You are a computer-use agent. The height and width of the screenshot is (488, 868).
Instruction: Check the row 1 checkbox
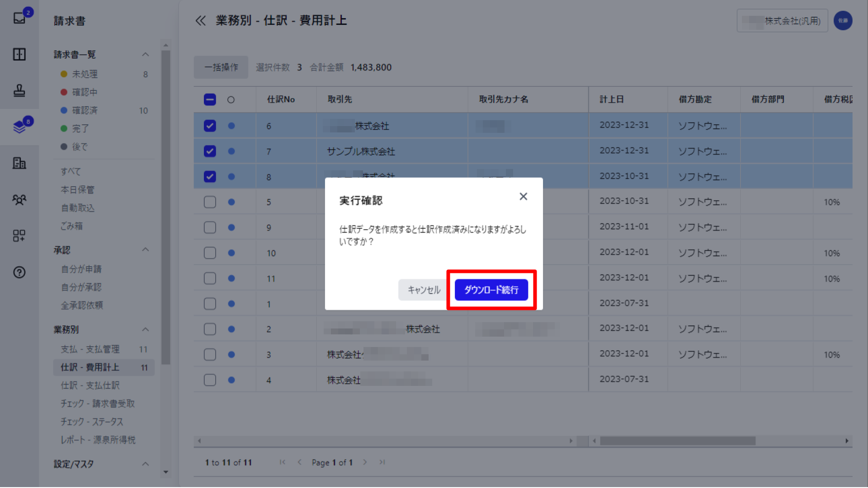point(210,304)
